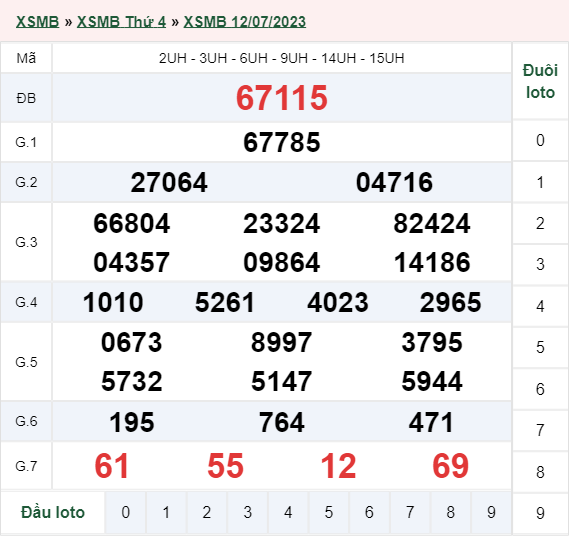Choose Đuôi loto digit 5
The height and width of the screenshot is (536, 569).
tap(540, 347)
